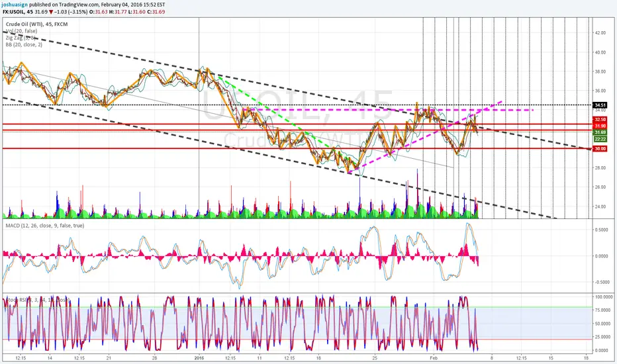Click the high value H:31.77
Image resolution: width=617 pixels, height=364 pixels.
[x=118, y=12]
